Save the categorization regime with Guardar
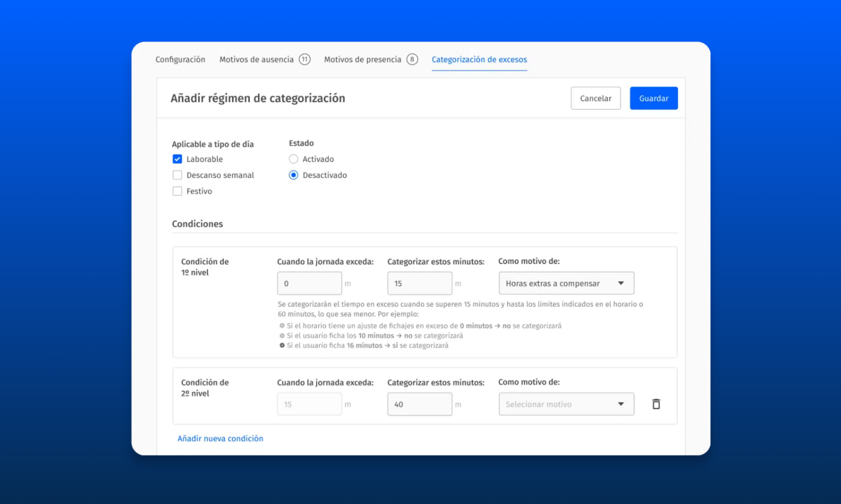This screenshot has width=841, height=504. click(x=654, y=98)
